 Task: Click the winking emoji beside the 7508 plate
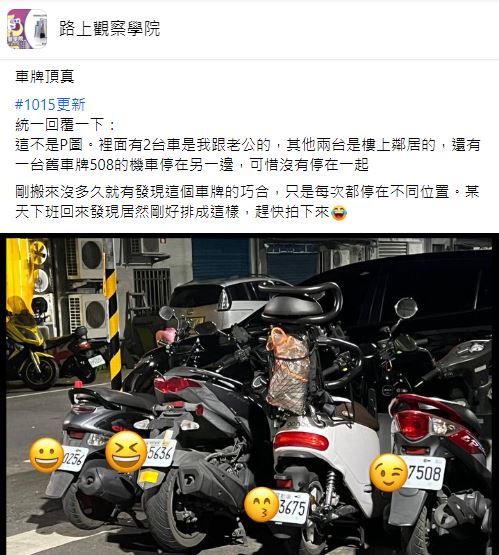(x=389, y=473)
